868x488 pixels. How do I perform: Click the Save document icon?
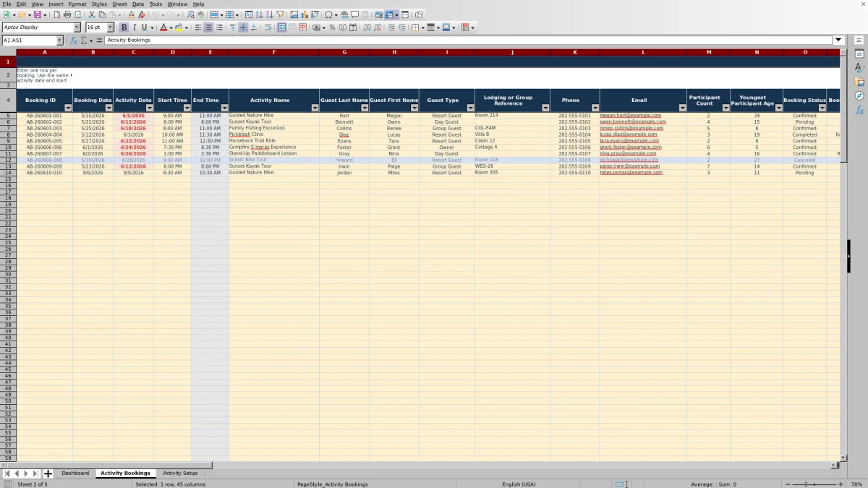(x=37, y=14)
